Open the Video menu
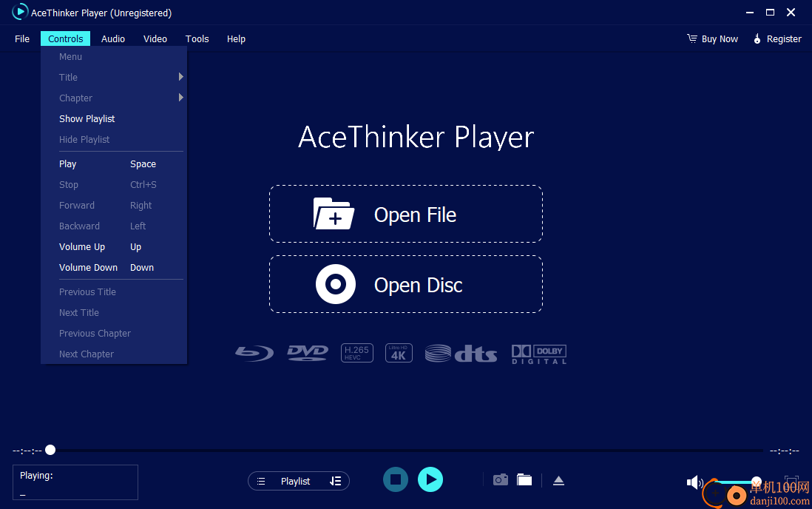812x509 pixels. coord(155,39)
